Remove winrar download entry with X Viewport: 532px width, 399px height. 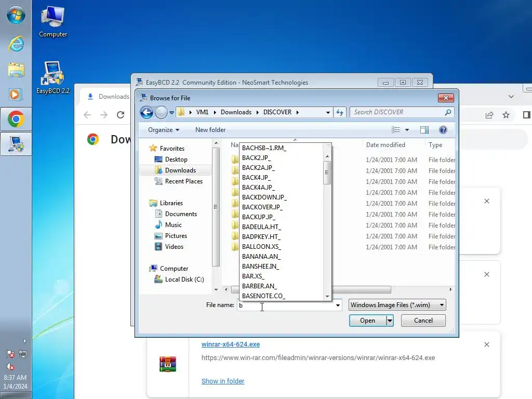pyautogui.click(x=486, y=345)
